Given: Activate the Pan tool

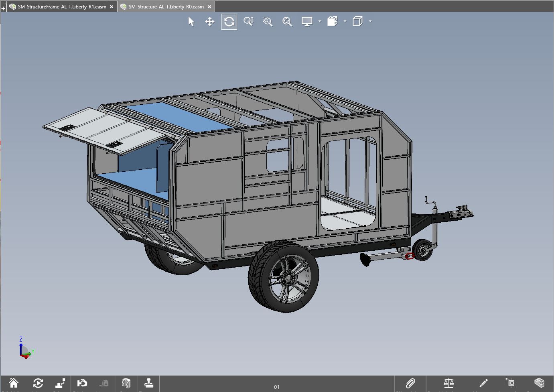Looking at the screenshot, I should pos(210,22).
